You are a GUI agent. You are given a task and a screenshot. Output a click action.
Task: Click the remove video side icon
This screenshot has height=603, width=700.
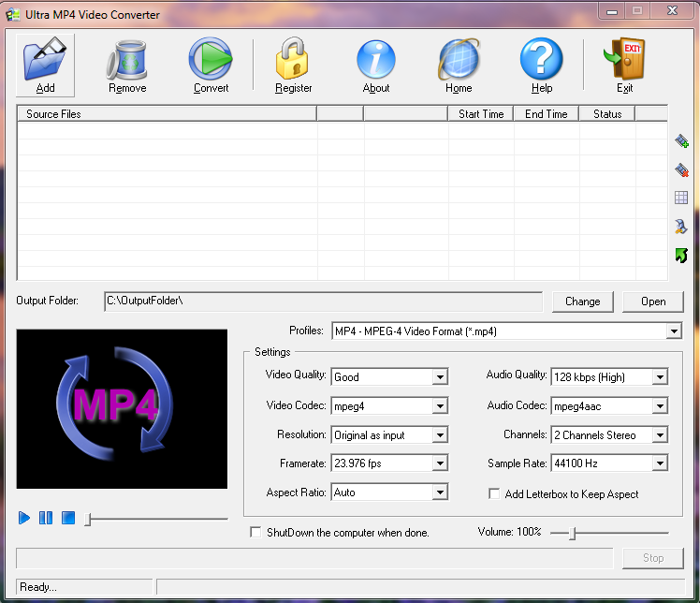point(681,169)
